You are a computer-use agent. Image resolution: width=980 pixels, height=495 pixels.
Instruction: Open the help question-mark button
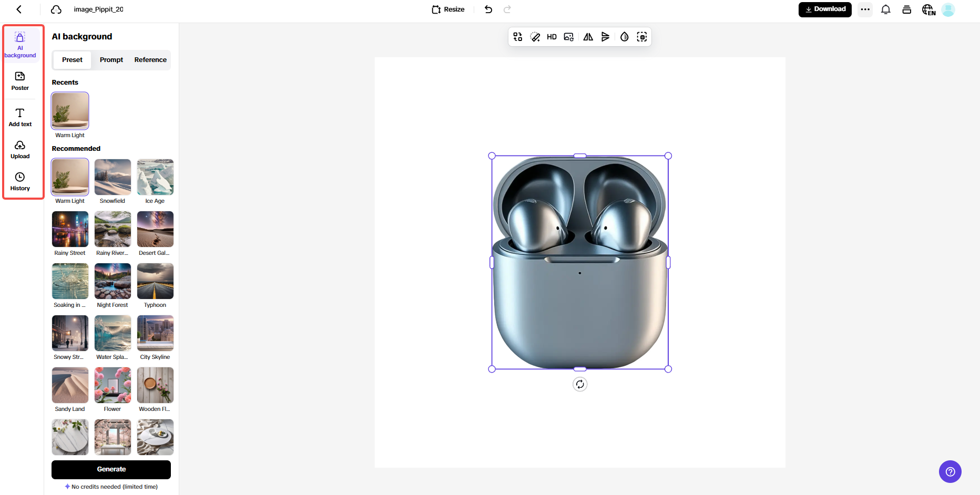(950, 471)
